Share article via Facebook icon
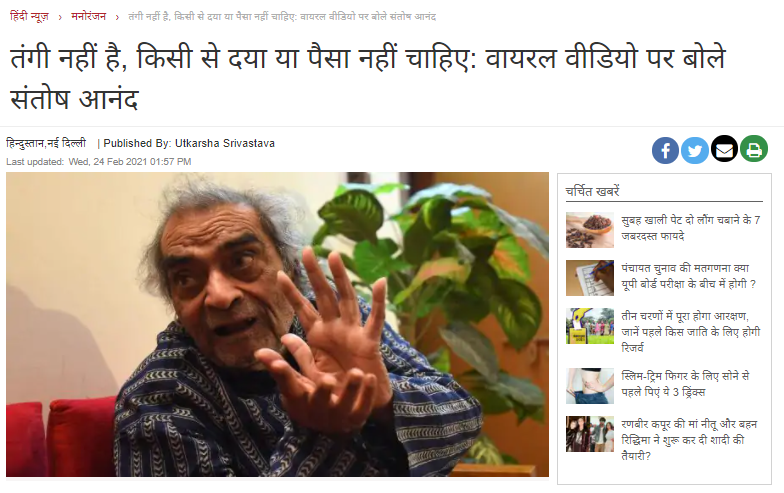784x493 pixels. point(665,150)
